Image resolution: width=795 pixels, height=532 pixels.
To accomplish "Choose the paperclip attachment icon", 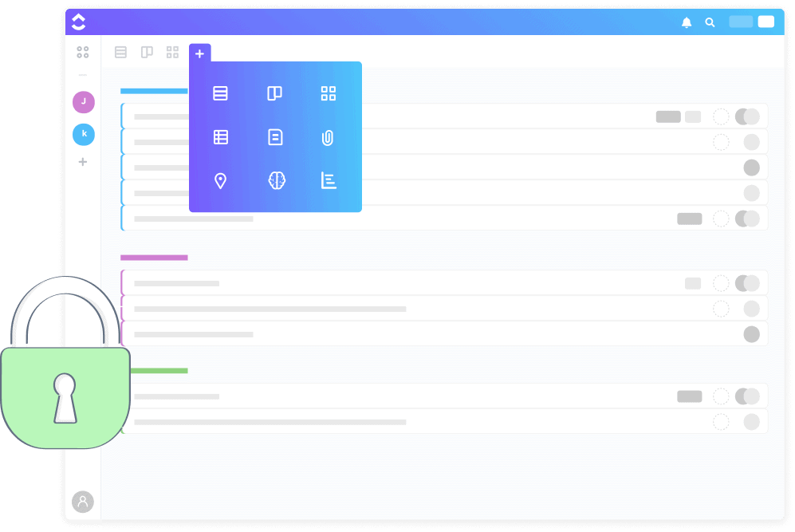I will click(x=328, y=137).
